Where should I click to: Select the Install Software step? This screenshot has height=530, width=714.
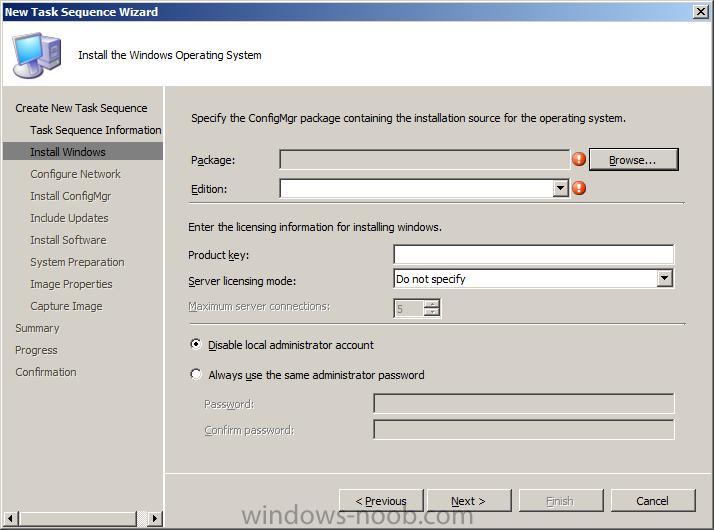click(x=68, y=240)
